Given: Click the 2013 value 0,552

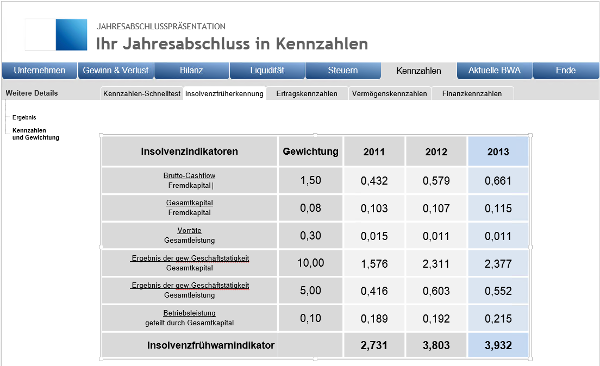Looking at the screenshot, I should tap(498, 291).
